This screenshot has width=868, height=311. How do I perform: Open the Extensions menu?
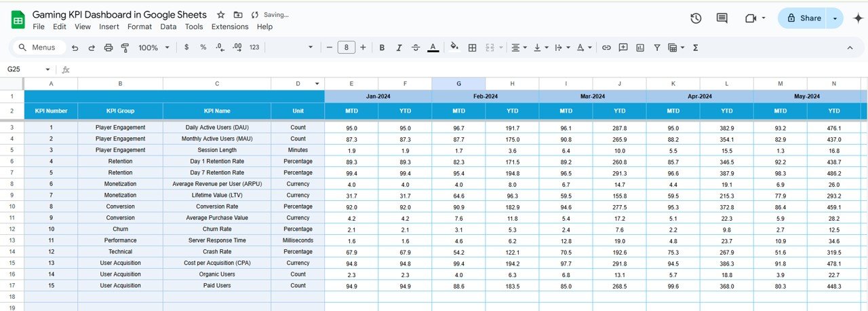pyautogui.click(x=230, y=26)
